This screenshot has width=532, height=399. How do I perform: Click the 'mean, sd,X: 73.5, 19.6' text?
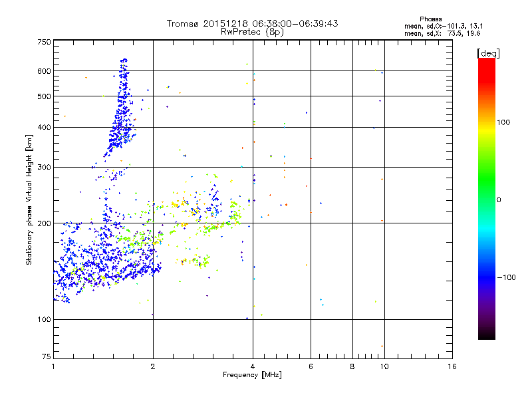click(x=442, y=33)
